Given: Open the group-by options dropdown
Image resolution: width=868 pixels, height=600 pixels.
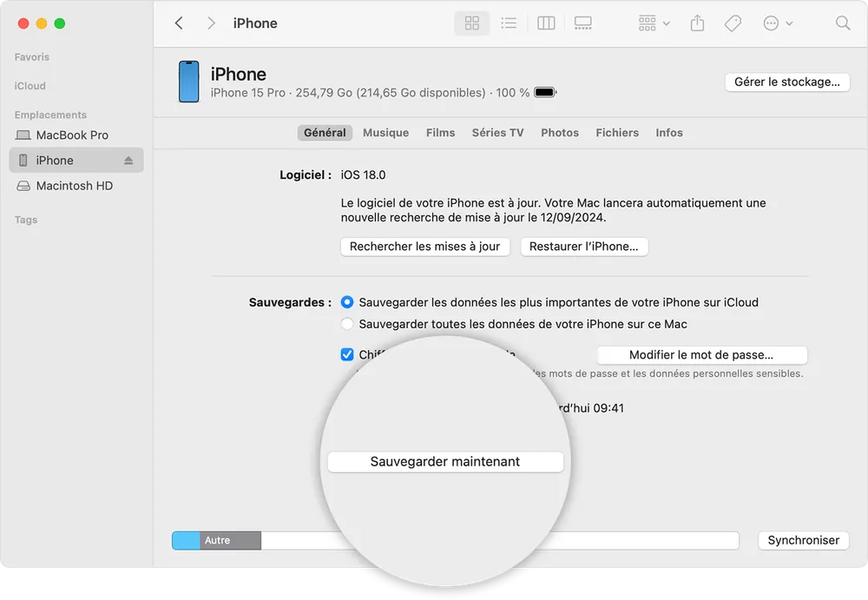Looking at the screenshot, I should (654, 23).
